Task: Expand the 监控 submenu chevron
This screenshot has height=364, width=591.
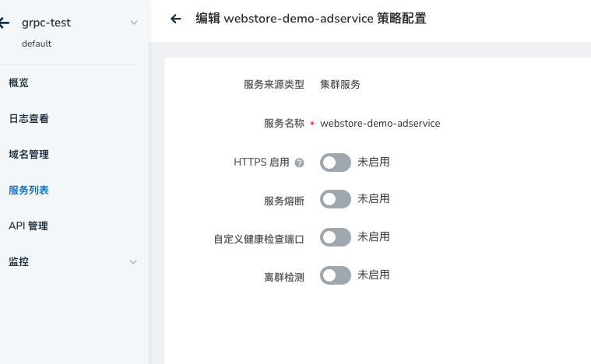Action: pos(134,262)
